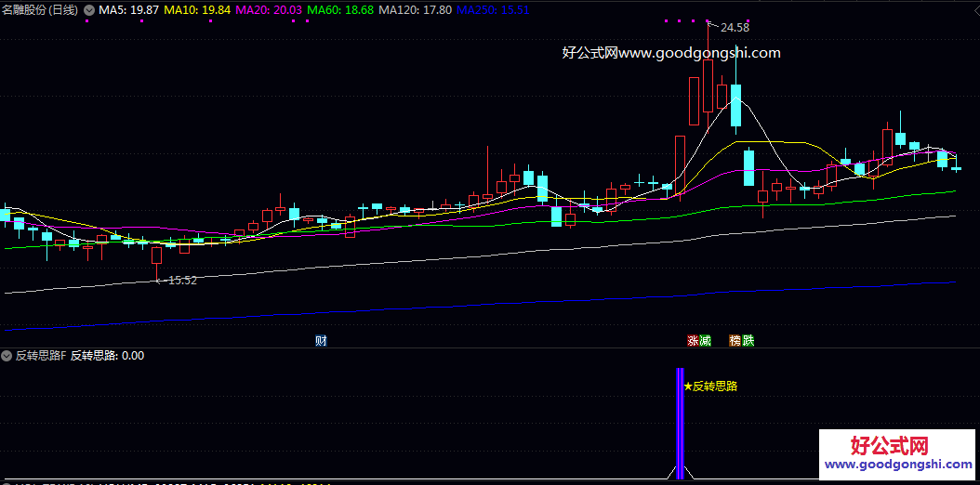Select the blue signal bar in indicator panel
Screen dimensions: 980x485
[681, 423]
